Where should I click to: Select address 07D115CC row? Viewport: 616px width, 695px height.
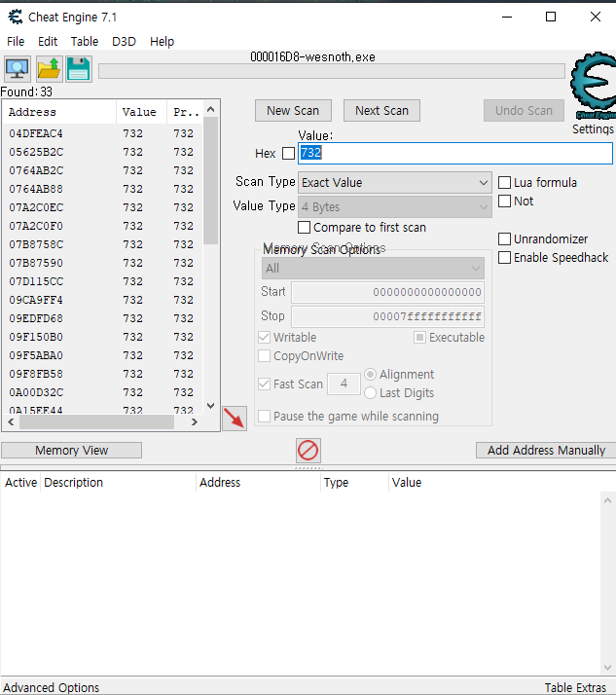point(103,281)
